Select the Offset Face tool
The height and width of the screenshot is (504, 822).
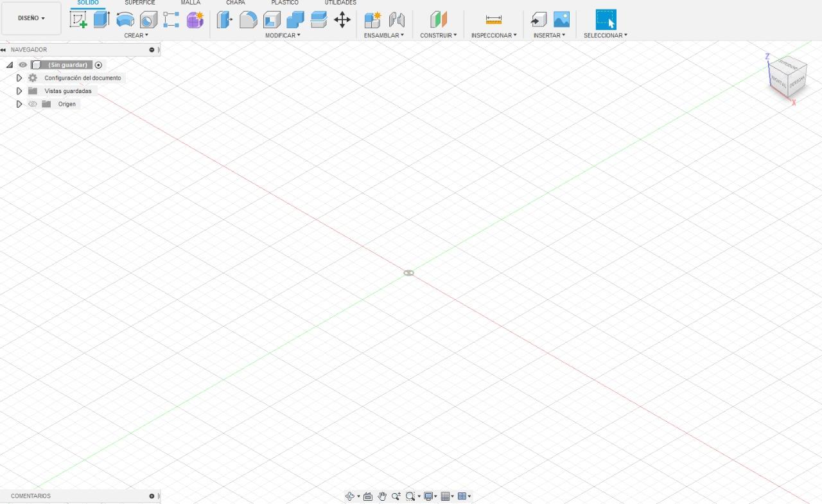[319, 20]
